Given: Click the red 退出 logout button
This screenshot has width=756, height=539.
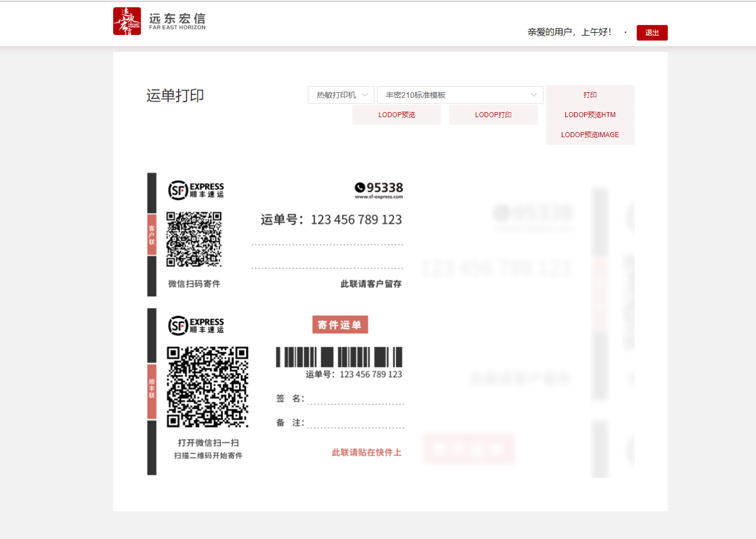Looking at the screenshot, I should pos(652,33).
